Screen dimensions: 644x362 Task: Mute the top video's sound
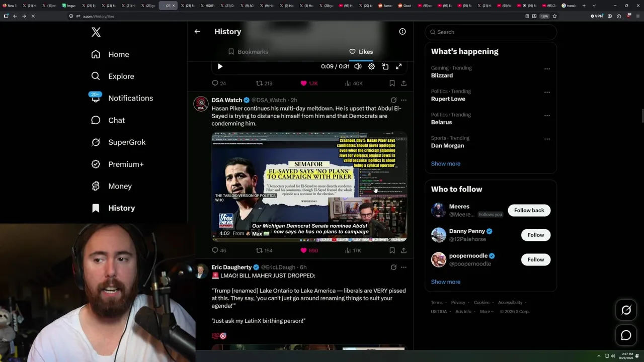pyautogui.click(x=358, y=66)
